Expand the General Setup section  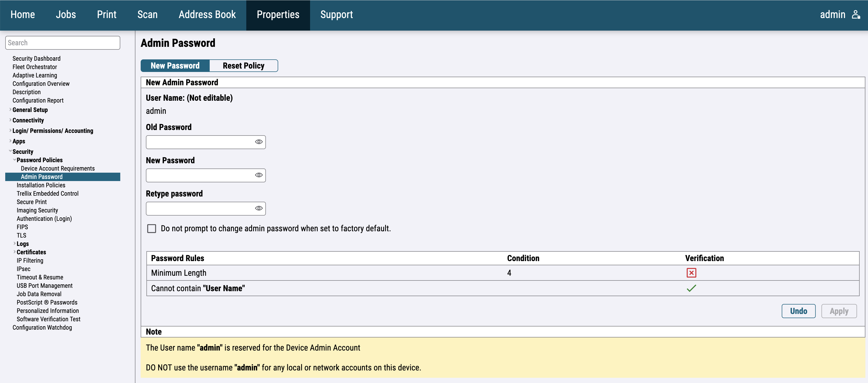click(10, 109)
